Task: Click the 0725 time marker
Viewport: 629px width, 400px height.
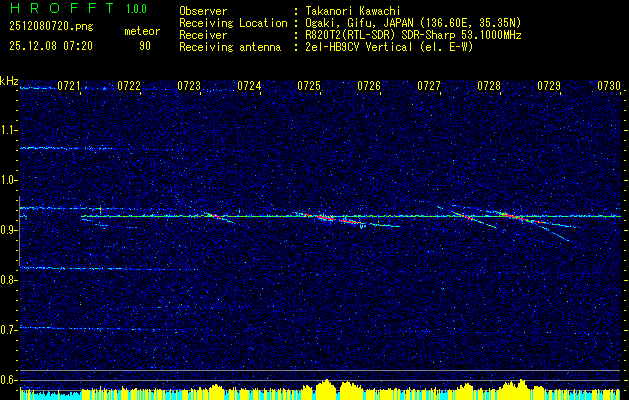Action: 309,86
